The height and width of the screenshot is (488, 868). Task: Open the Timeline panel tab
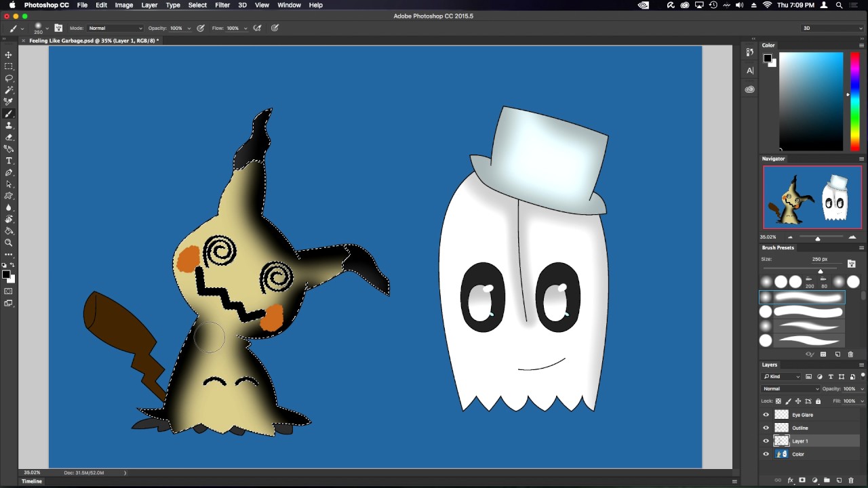(32, 481)
